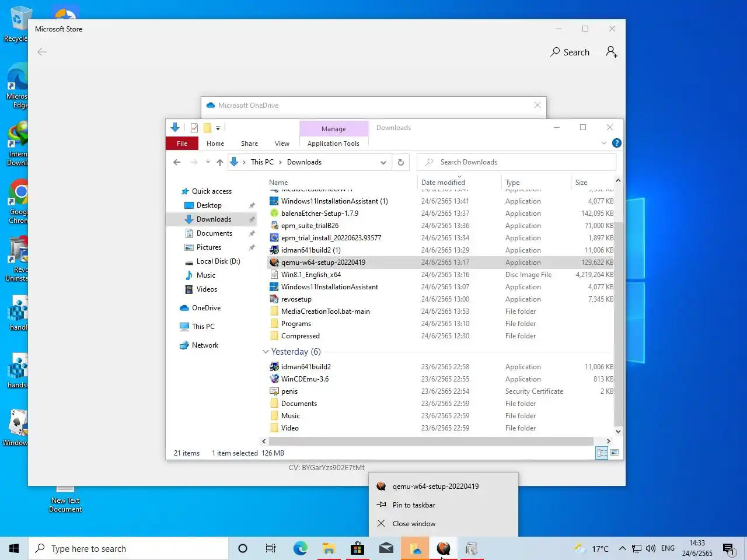This screenshot has height=560, width=747.
Task: Click the Mail icon on the taskbar
Action: coord(386,548)
